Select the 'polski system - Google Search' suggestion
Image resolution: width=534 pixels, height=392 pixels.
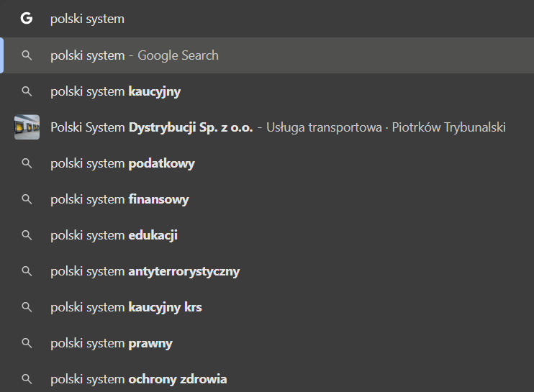[135, 55]
